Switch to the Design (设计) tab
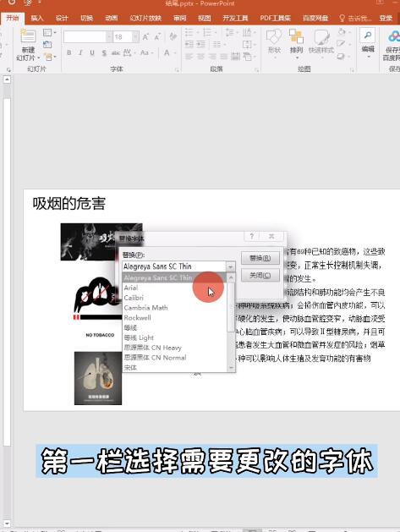 pos(62,18)
